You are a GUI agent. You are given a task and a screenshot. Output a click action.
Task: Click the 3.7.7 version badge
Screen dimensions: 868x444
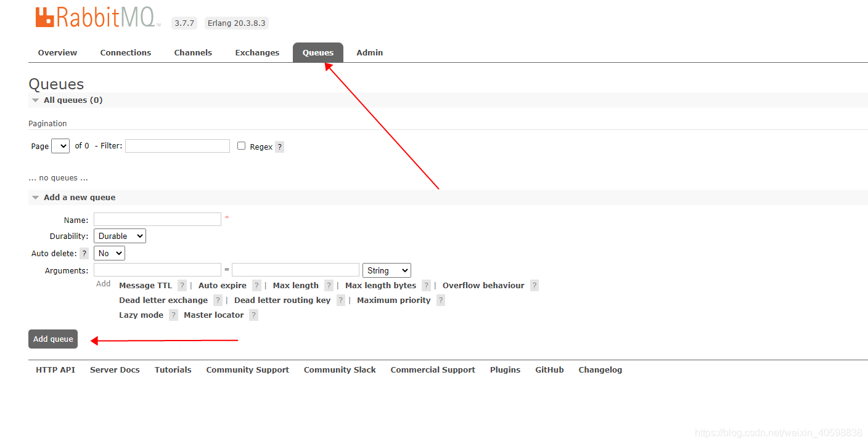pyautogui.click(x=184, y=23)
